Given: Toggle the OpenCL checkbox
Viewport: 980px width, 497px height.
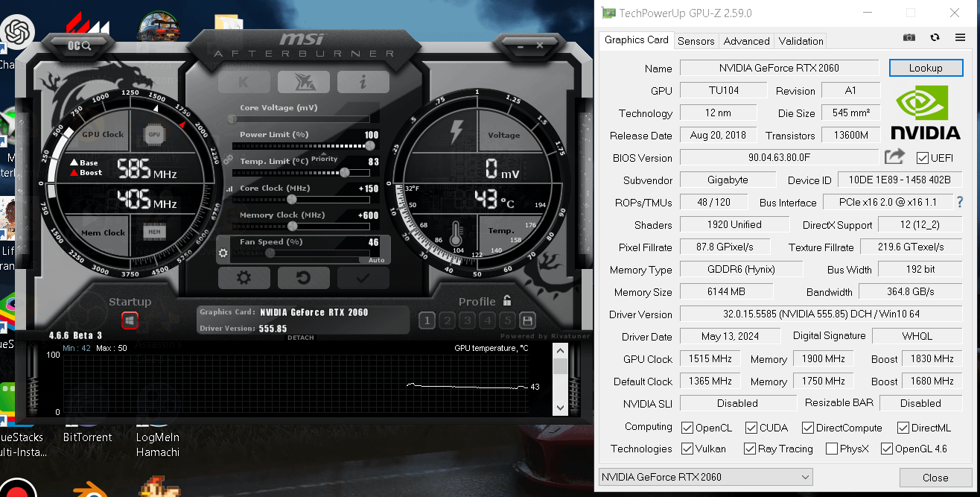Looking at the screenshot, I should [687, 428].
